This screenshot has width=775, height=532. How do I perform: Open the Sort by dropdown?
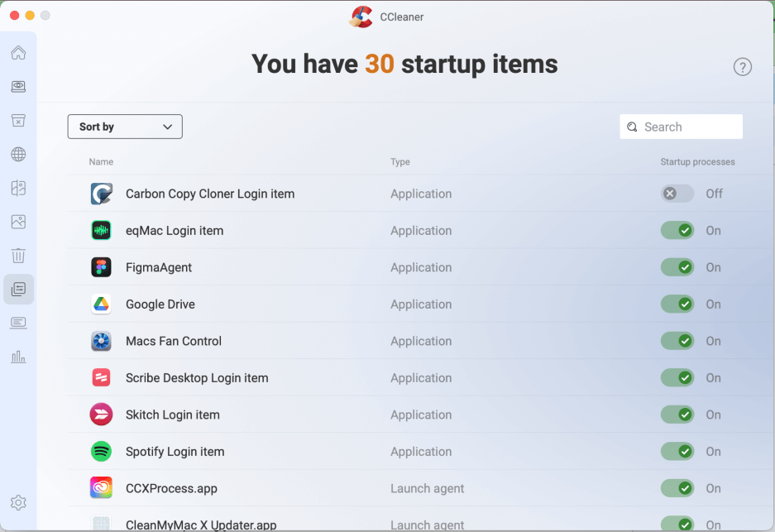(125, 127)
